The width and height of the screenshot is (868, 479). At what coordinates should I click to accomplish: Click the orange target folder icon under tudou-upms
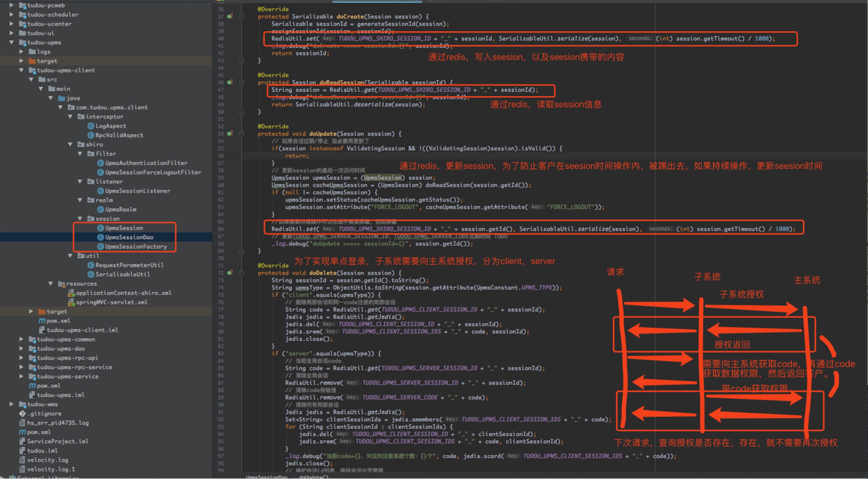[32, 61]
